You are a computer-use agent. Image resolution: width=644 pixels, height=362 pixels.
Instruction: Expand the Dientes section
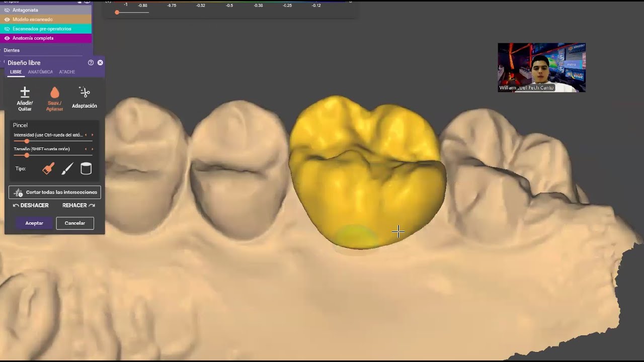12,50
